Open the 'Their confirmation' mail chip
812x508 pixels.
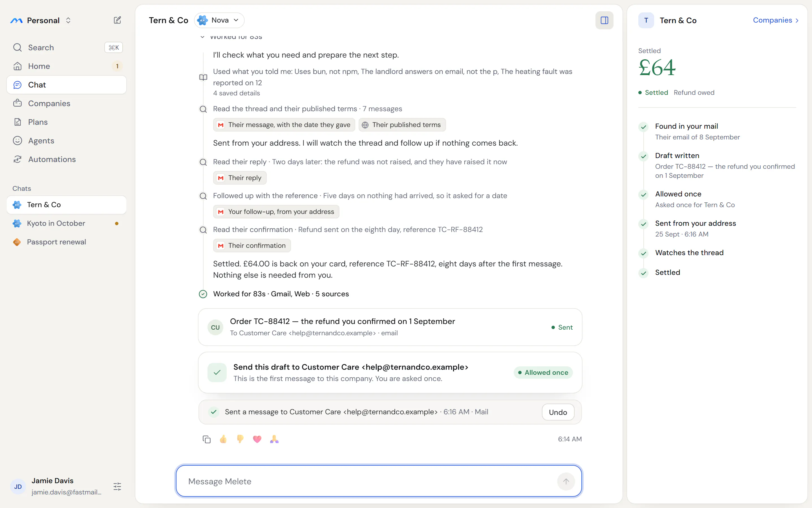pyautogui.click(x=252, y=246)
